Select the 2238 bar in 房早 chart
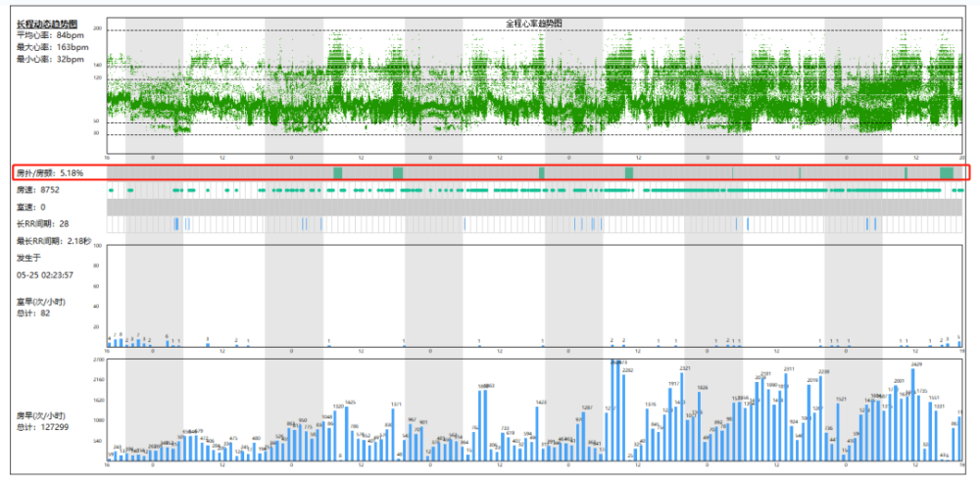Viewport: 980px width, 480px height. point(821,418)
